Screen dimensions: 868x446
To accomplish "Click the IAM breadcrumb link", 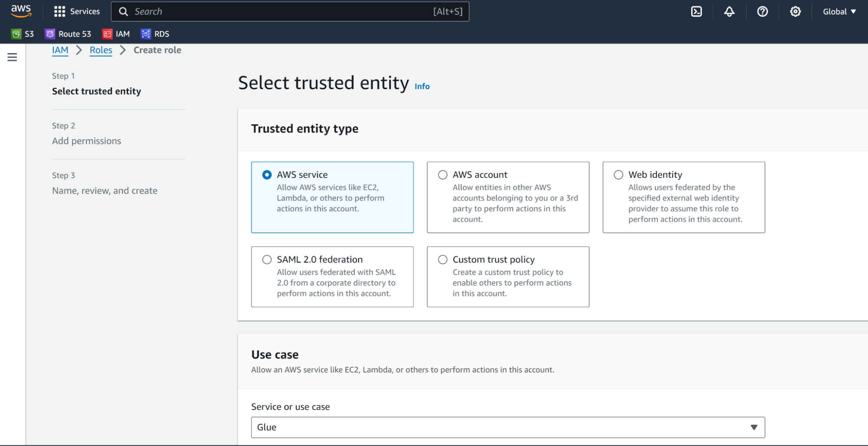I will (x=60, y=50).
